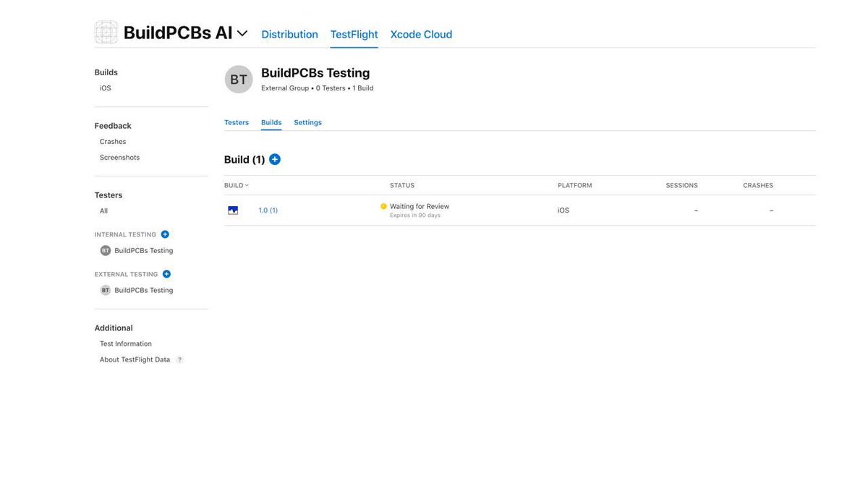Screen dimensions: 868x491
Task: Open iOS builds in the sidebar
Action: point(106,88)
